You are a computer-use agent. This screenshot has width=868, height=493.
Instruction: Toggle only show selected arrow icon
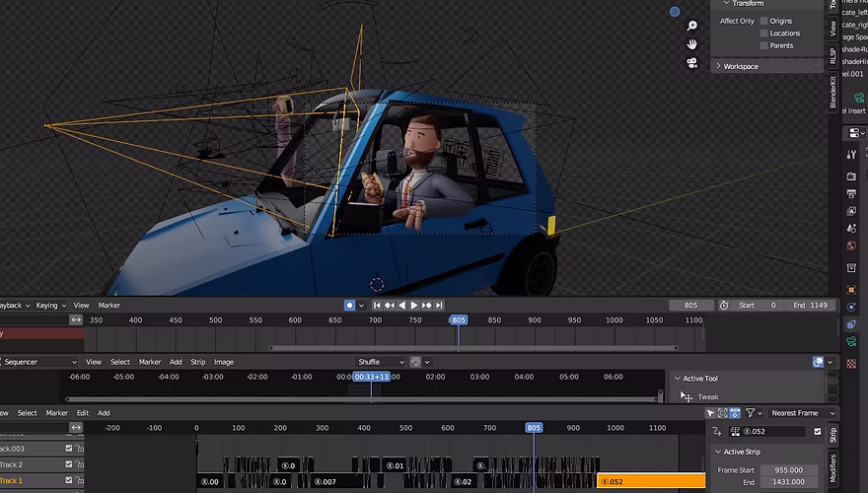click(x=711, y=413)
